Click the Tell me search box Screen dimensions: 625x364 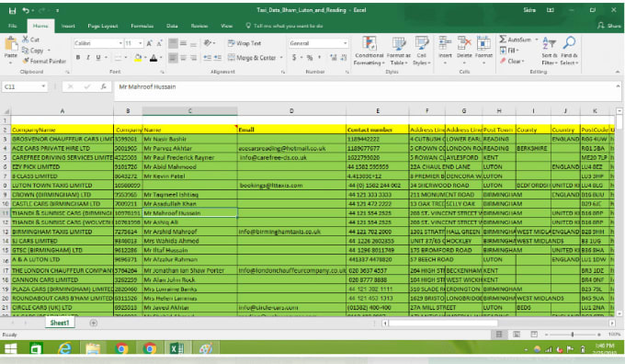pos(284,26)
